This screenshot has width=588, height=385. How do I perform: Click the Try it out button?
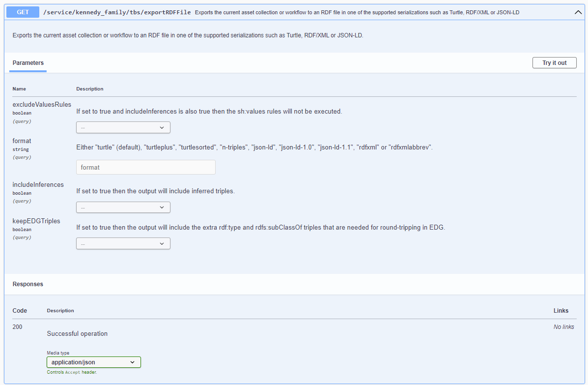[554, 62]
